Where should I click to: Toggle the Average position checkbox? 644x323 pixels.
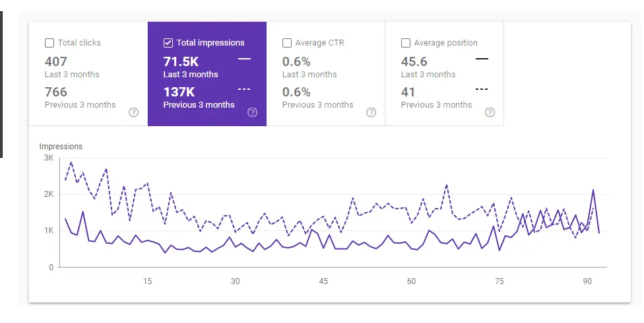point(406,43)
